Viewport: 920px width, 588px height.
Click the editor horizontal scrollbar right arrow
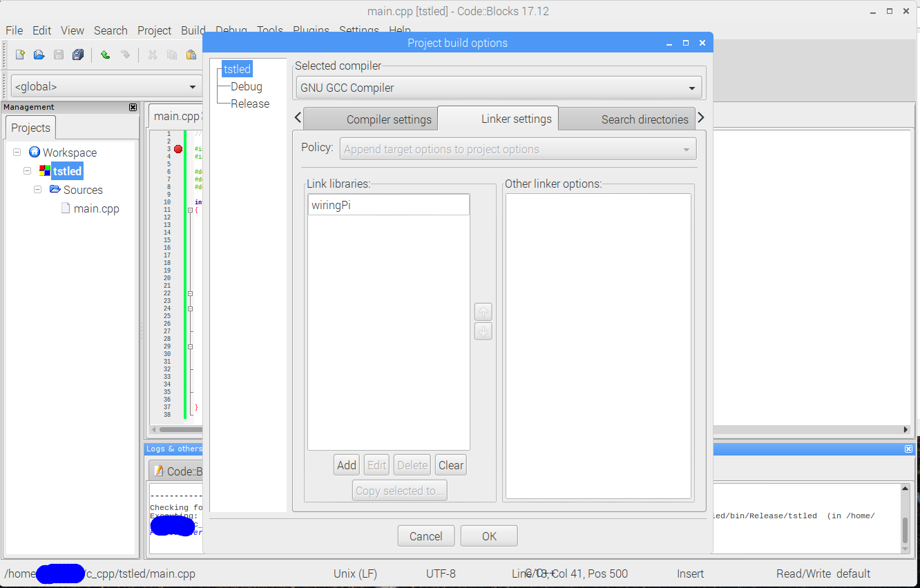[906, 429]
